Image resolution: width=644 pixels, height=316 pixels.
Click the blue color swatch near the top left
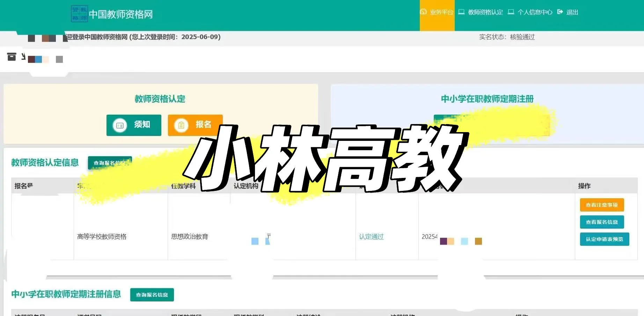tap(38, 59)
